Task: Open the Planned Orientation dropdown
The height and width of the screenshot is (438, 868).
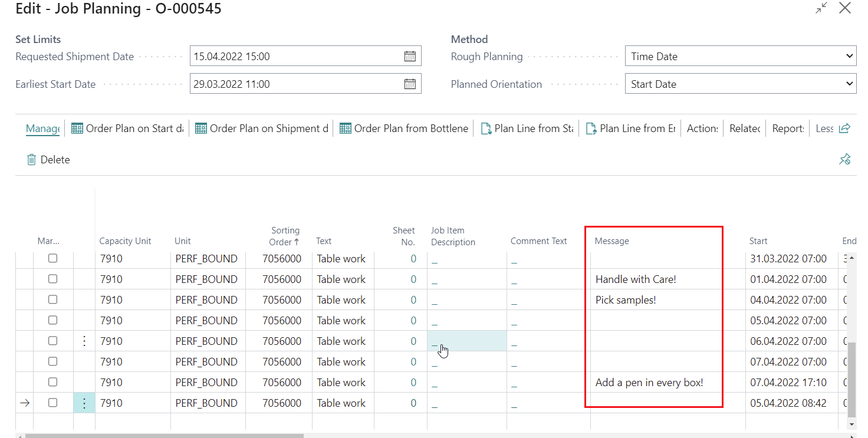Action: (x=740, y=84)
